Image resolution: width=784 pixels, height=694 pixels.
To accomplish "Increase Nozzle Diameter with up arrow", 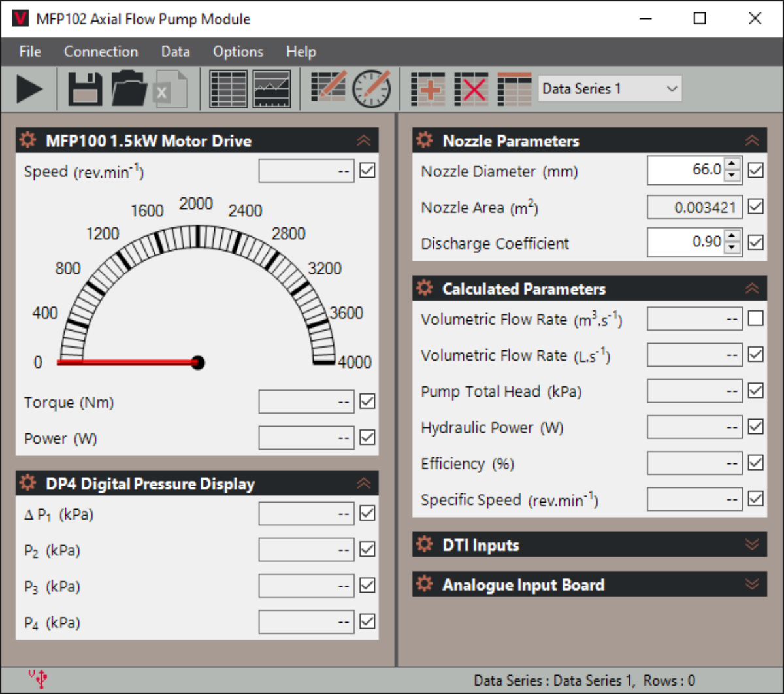I will [x=732, y=164].
